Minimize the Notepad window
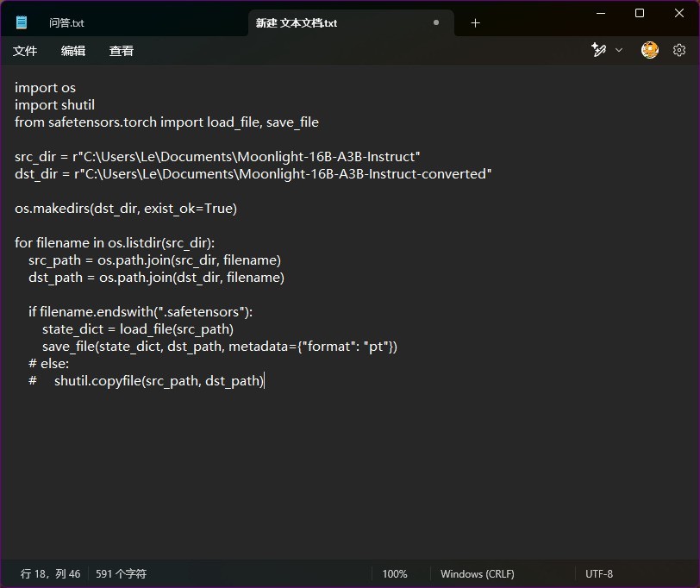Viewport: 700px width, 588px height. [x=600, y=13]
